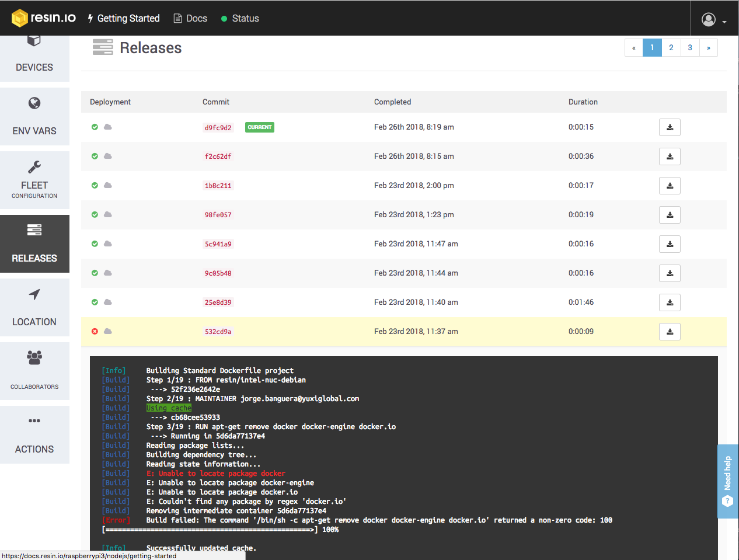The image size is (739, 560).
Task: Download the failed 532cd9a release
Action: point(670,332)
